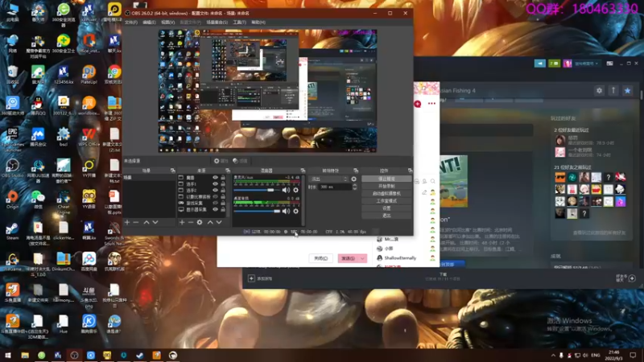Click 开始录制 button in Controls
Image resolution: width=644 pixels, height=362 pixels.
[x=386, y=187]
